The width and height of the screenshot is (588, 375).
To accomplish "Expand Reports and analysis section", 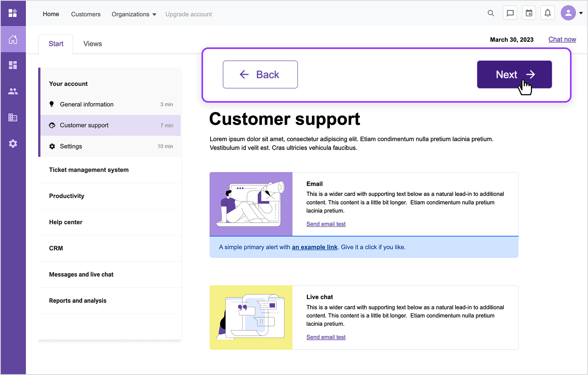I will pyautogui.click(x=110, y=301).
